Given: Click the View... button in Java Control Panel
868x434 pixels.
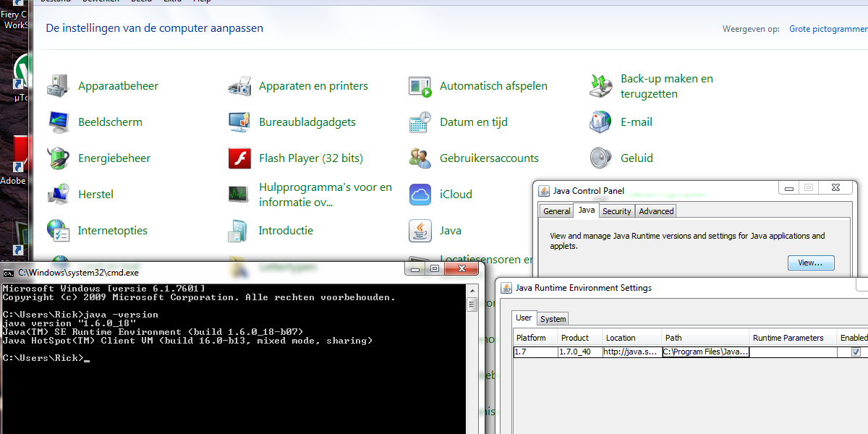Looking at the screenshot, I should [x=811, y=263].
